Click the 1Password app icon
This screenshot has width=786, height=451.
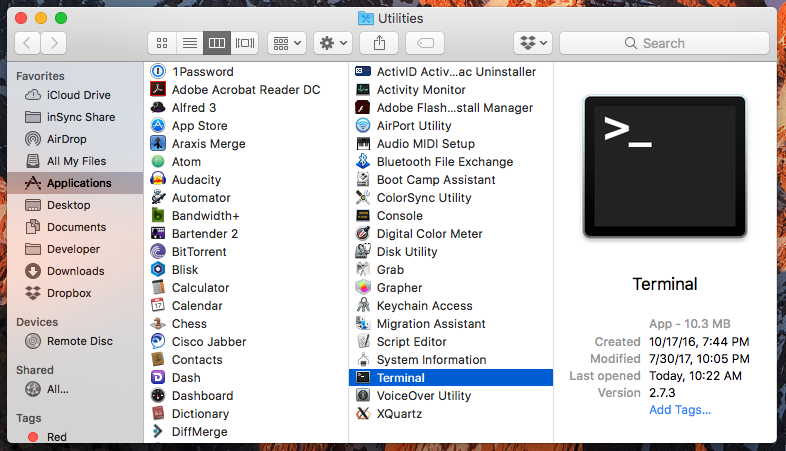coord(158,71)
